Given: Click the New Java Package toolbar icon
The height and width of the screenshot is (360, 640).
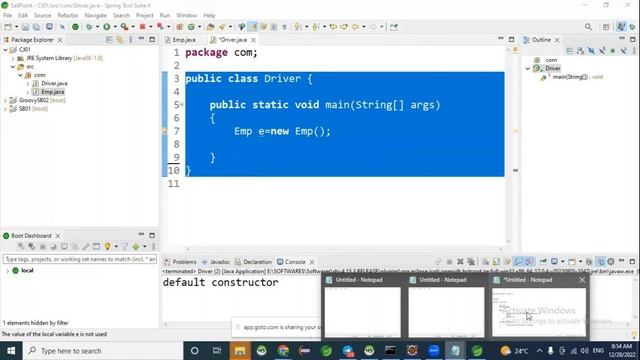Looking at the screenshot, I should click(x=179, y=27).
